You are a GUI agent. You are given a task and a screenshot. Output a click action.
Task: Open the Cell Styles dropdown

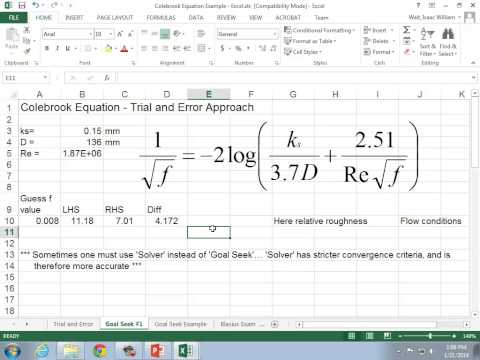point(303,52)
